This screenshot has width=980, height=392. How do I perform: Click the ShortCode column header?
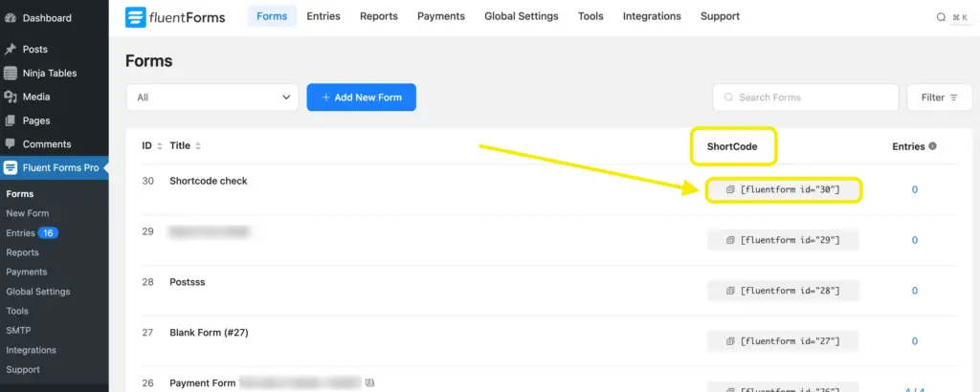732,146
